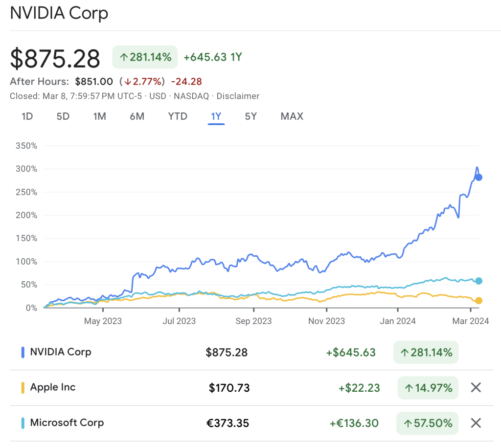Open the Disclaimer link
501x448 pixels.
pos(238,96)
